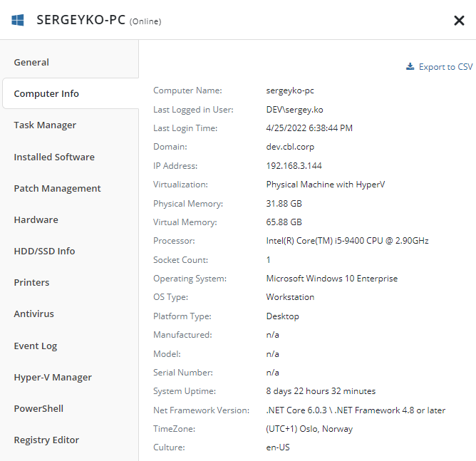Click the IP address value 192.168.3.144
This screenshot has height=461, width=476.
(x=294, y=166)
